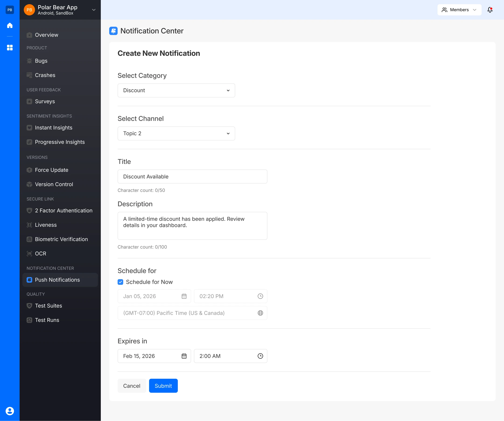This screenshot has width=504, height=421.
Task: Expand the Polar Bear App switcher chevron
Action: coord(94,10)
